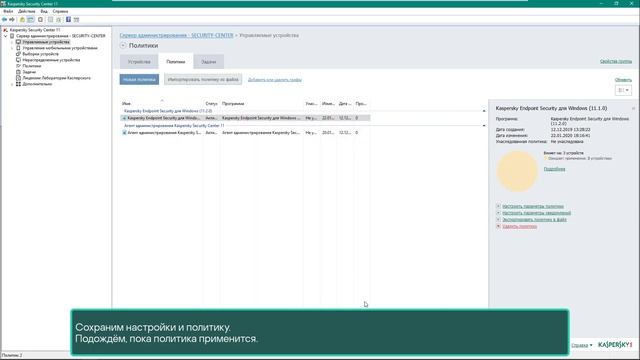
Task: Open the Свойства группы link
Action: (616, 61)
